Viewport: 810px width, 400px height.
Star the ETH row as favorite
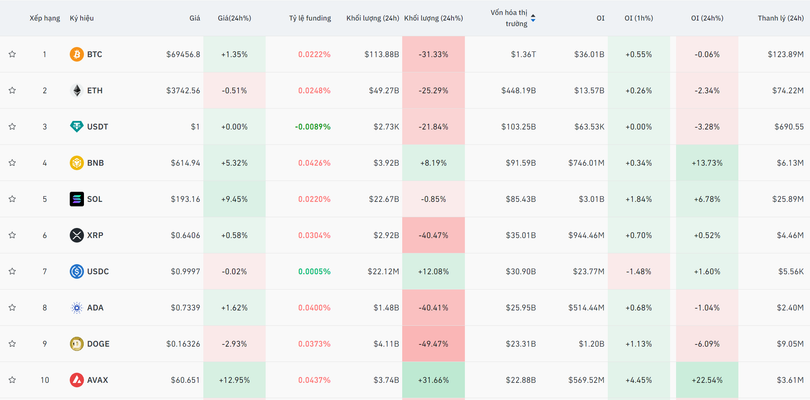[12, 91]
